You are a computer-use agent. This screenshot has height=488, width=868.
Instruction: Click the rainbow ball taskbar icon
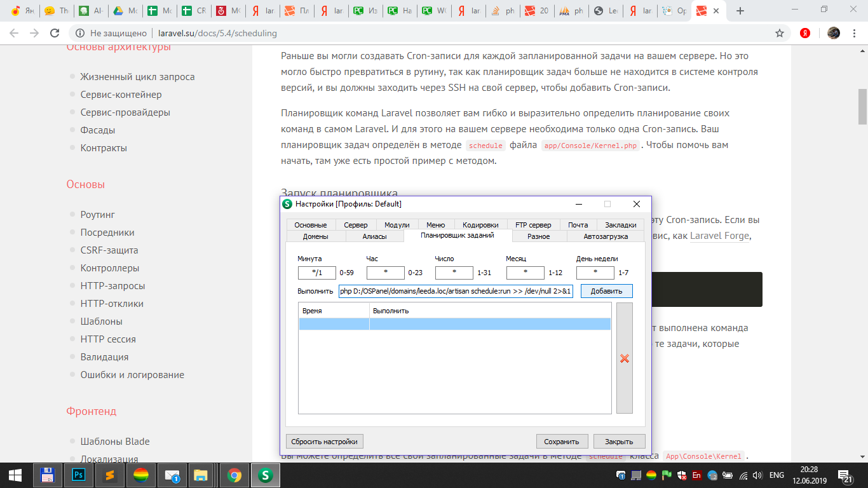click(140, 475)
